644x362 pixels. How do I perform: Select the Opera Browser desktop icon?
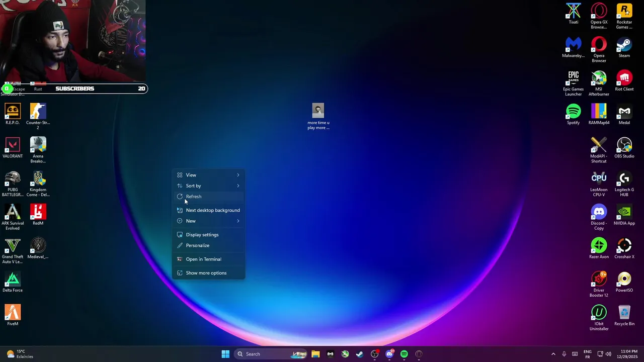[x=599, y=50]
